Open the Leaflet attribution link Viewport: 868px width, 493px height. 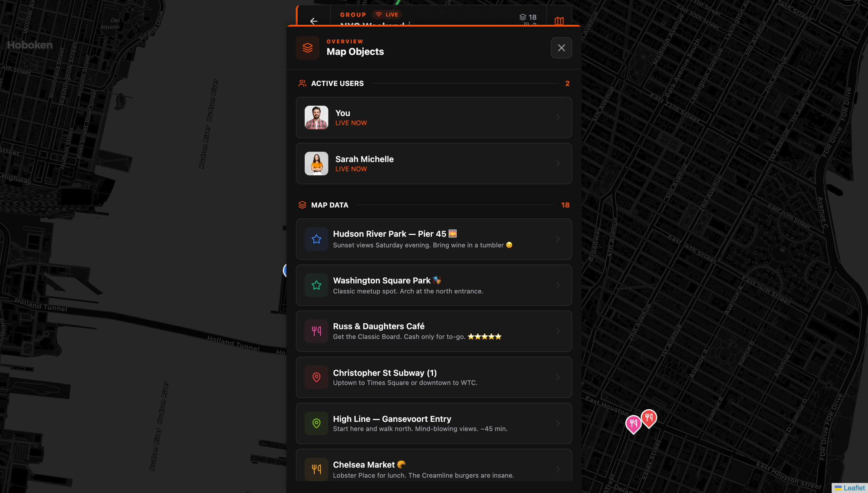854,488
